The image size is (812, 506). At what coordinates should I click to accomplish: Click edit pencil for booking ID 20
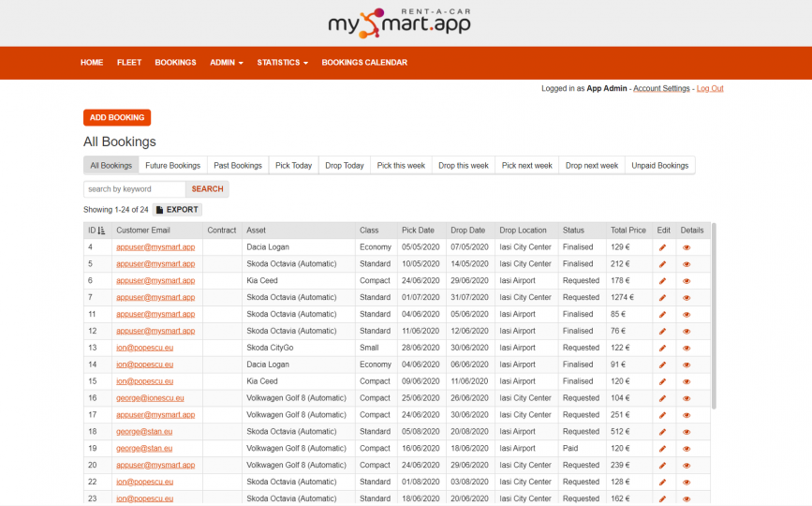tap(662, 466)
